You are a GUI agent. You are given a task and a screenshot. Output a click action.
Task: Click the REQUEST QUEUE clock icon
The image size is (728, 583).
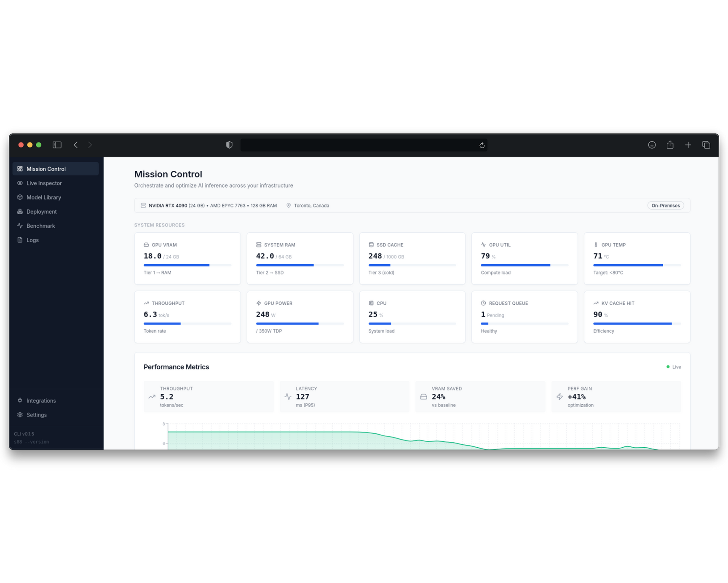click(x=483, y=303)
